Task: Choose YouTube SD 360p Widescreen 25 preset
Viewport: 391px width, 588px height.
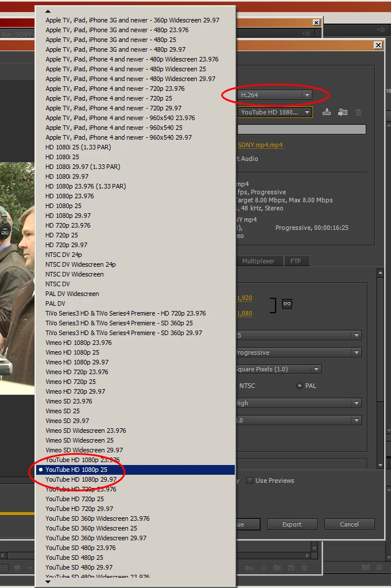Action: [136, 528]
